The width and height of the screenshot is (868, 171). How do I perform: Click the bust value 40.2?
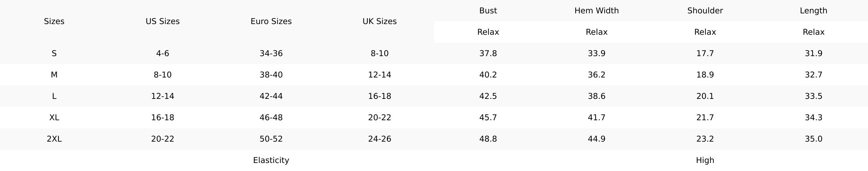pyautogui.click(x=488, y=74)
